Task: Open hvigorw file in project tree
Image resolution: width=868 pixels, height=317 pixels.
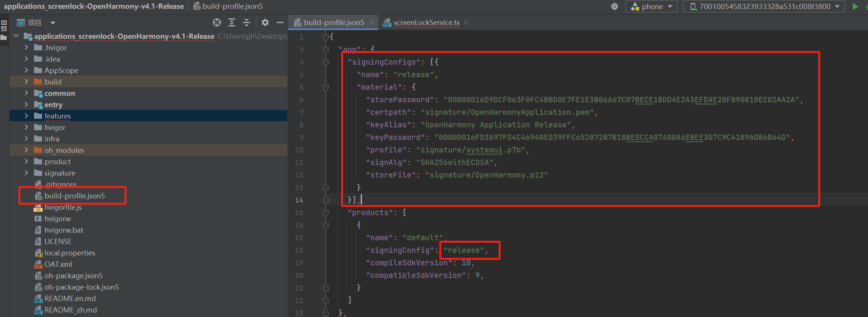Action: 57,219
